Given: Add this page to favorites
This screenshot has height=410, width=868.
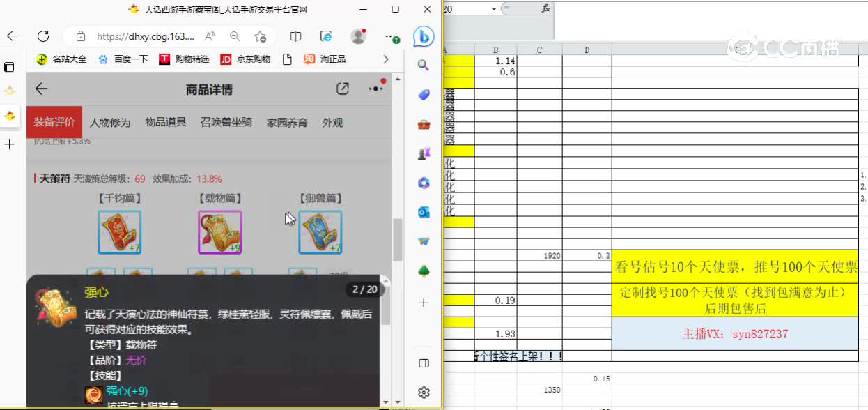Looking at the screenshot, I should [x=260, y=36].
